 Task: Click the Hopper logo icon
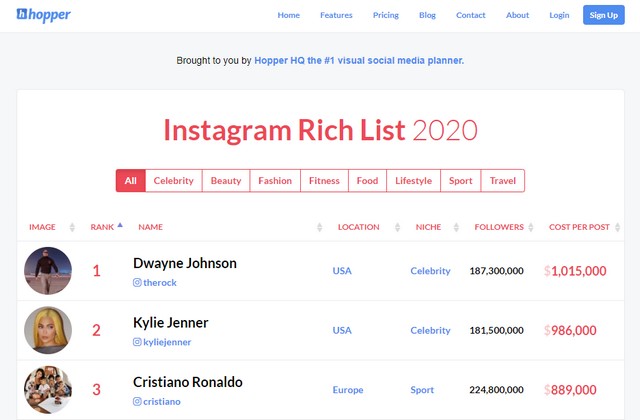coord(22,14)
